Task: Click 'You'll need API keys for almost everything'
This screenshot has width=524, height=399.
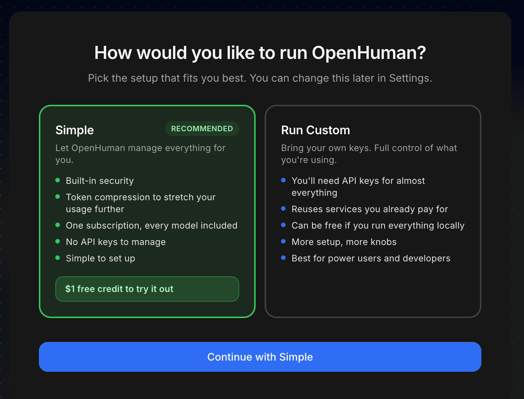Action: coord(358,186)
